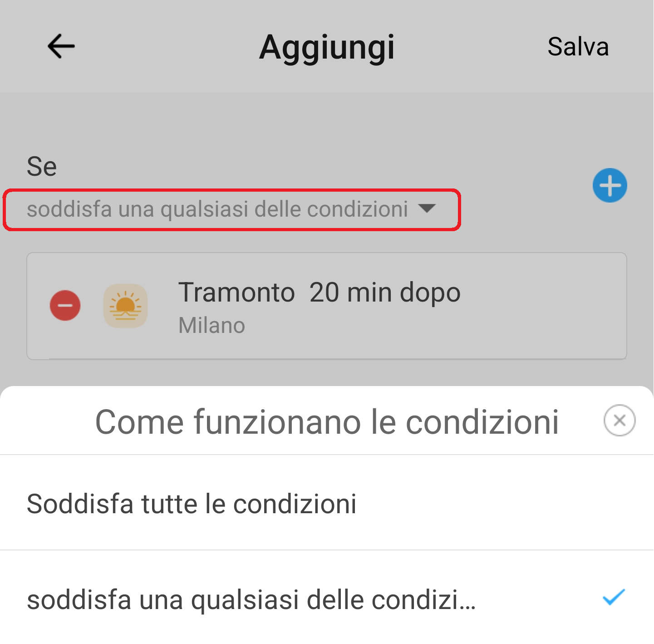This screenshot has width=654, height=644.
Task: Tap the 'Se' section label
Action: click(x=42, y=166)
